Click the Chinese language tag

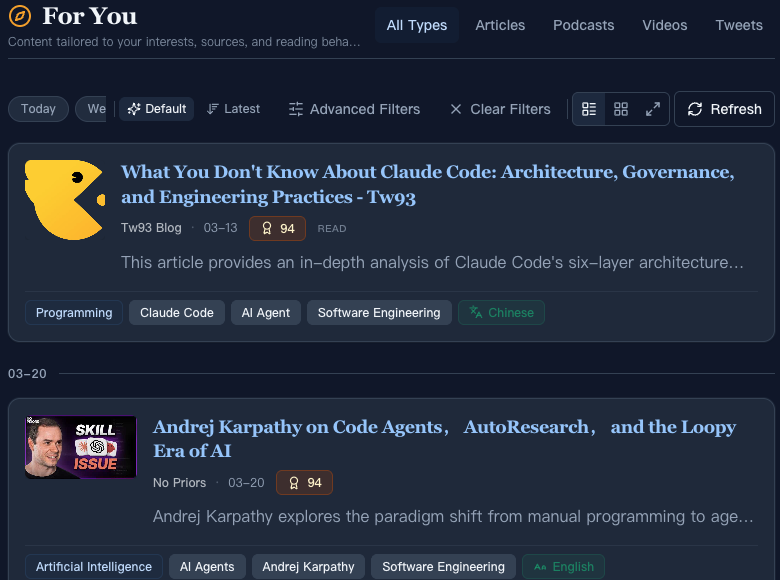501,313
